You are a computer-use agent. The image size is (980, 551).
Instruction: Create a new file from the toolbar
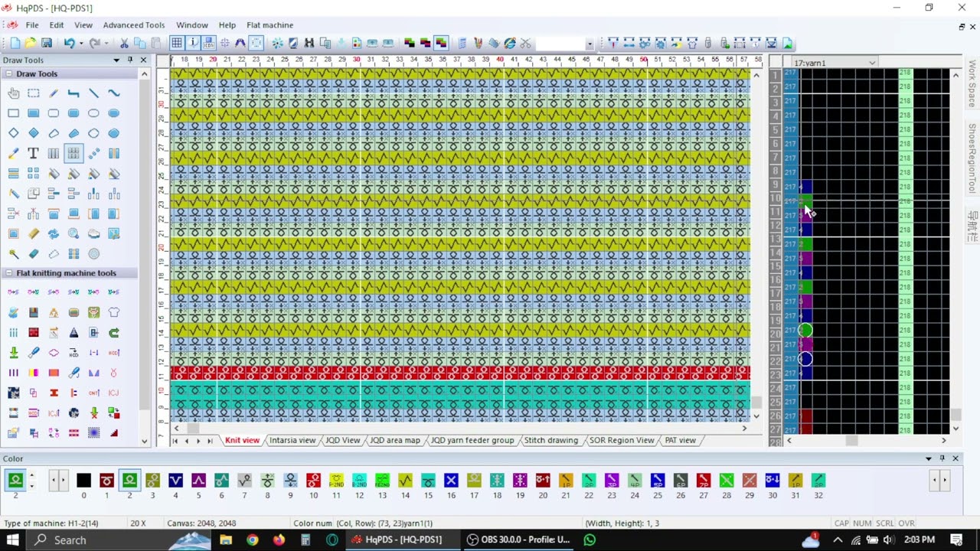pyautogui.click(x=15, y=44)
